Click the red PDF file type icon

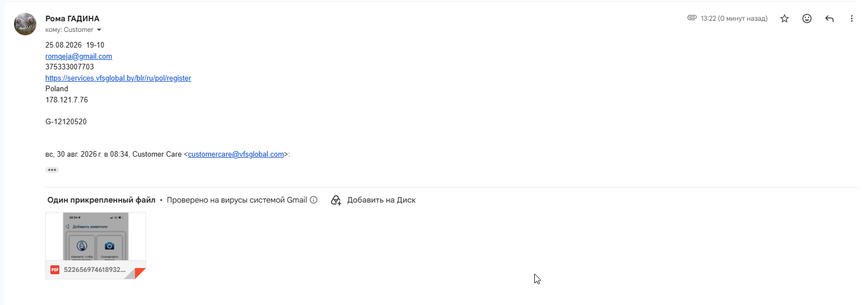(55, 269)
